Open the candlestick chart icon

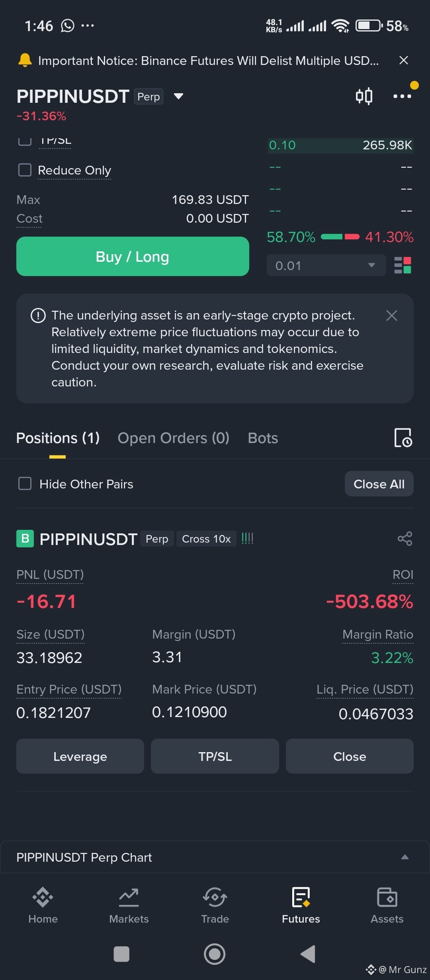364,96
